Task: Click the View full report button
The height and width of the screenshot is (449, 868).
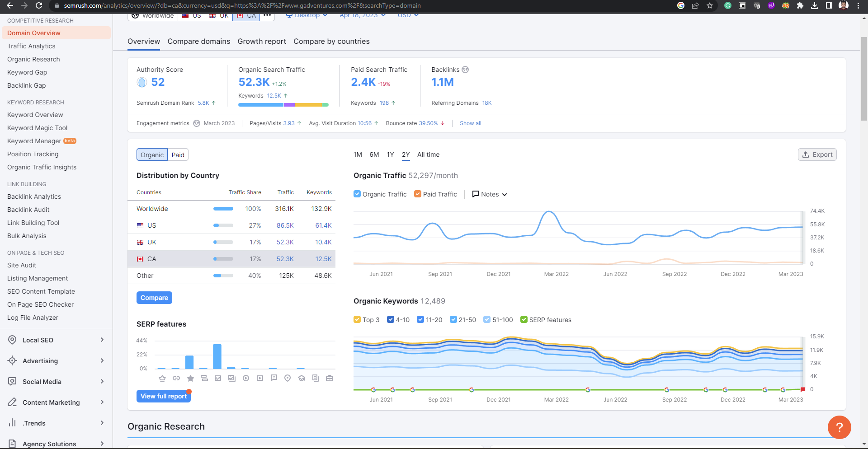Action: 164,396
